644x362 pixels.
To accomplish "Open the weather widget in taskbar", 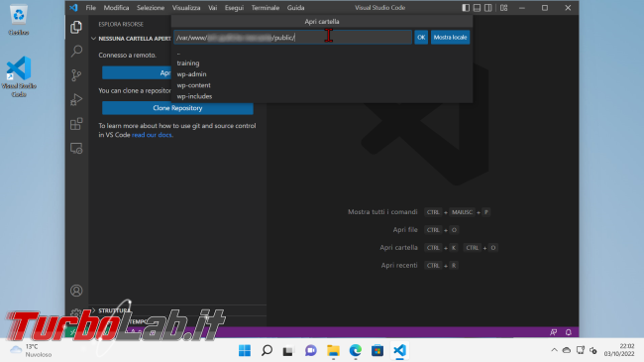I will click(31, 350).
